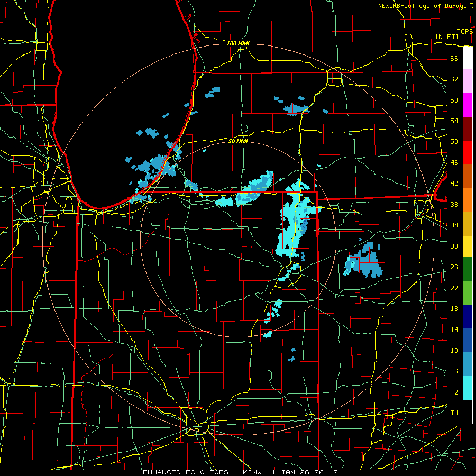This screenshot has width=476, height=476.
Task: Click the 100 NMI range ring label
Action: point(238,43)
